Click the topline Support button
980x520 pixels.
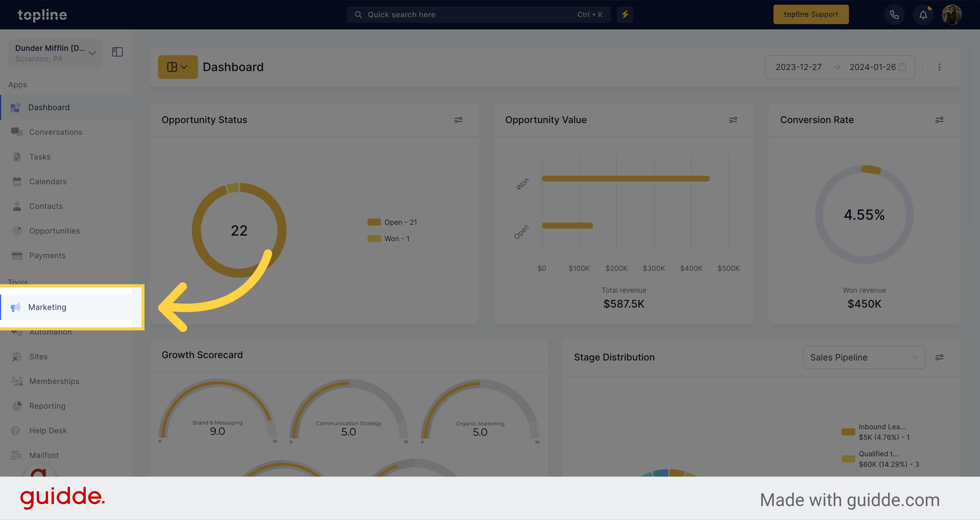[x=811, y=14]
